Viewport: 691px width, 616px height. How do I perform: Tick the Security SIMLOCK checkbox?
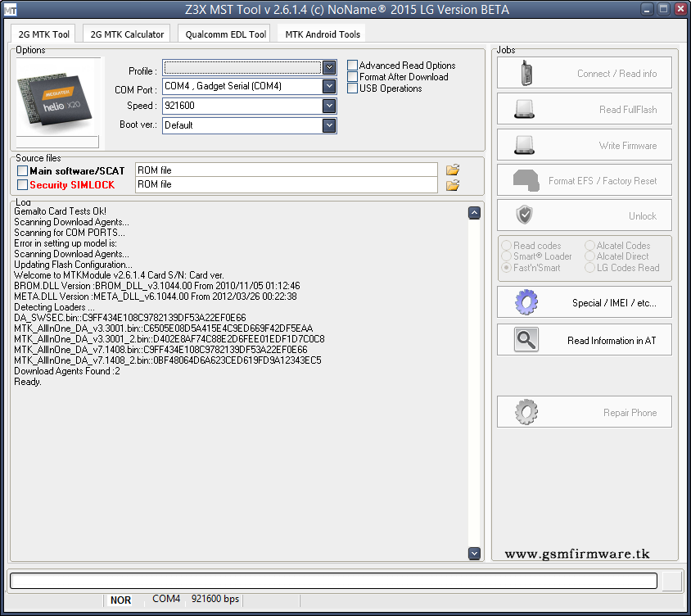[x=22, y=185]
